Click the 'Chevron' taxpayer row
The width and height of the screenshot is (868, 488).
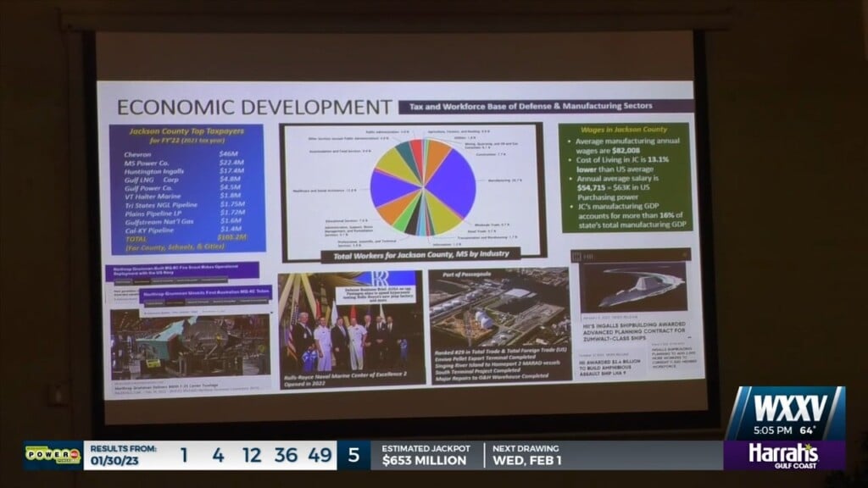[181, 154]
